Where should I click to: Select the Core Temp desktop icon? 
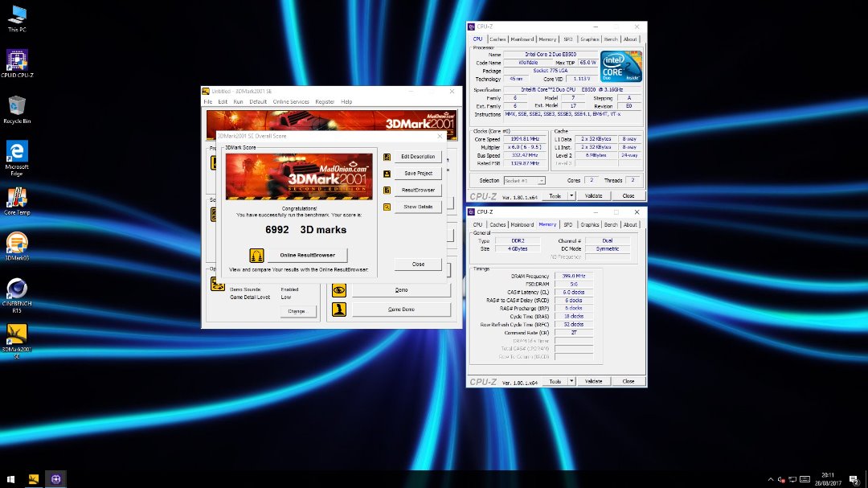coord(17,202)
